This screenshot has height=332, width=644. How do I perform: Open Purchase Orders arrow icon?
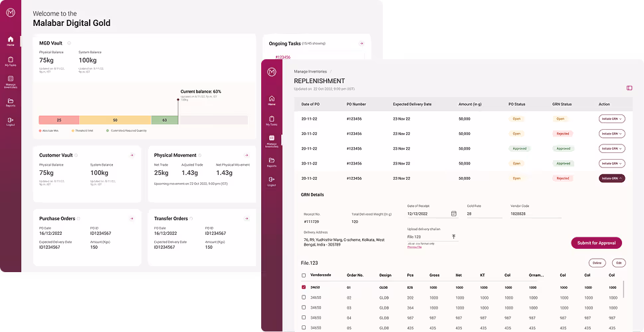[x=132, y=218]
